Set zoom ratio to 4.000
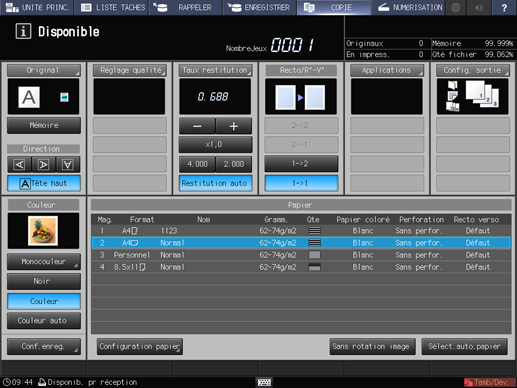 (x=197, y=164)
